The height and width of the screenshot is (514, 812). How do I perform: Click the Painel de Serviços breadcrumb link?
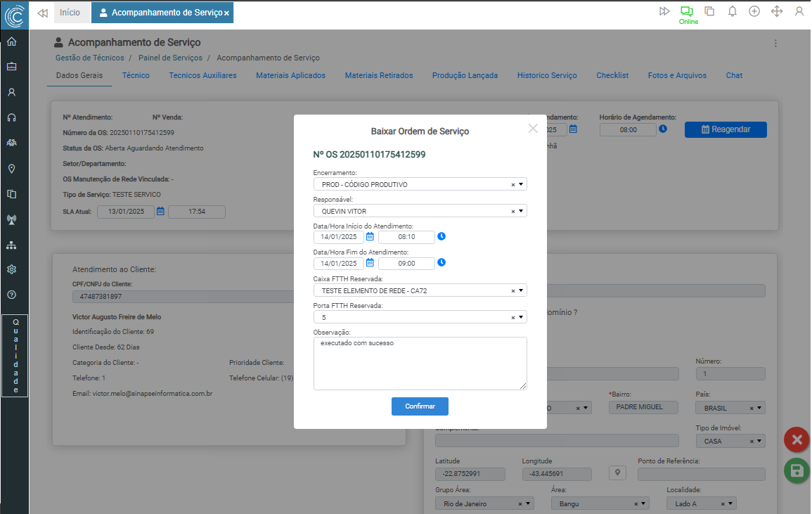(x=170, y=58)
